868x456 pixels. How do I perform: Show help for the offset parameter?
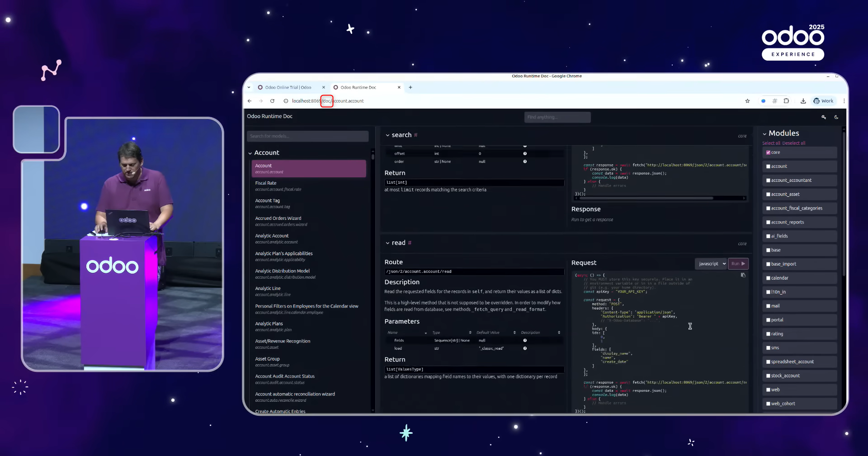click(525, 154)
